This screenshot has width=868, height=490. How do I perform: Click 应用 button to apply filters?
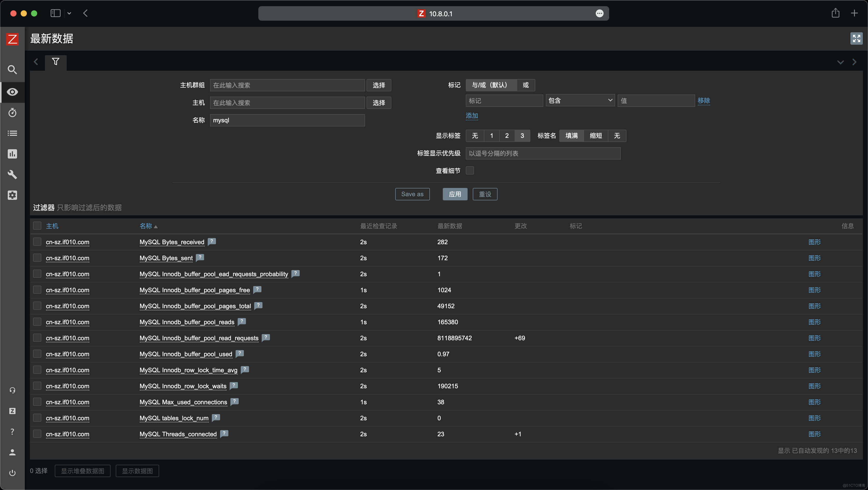coord(454,194)
